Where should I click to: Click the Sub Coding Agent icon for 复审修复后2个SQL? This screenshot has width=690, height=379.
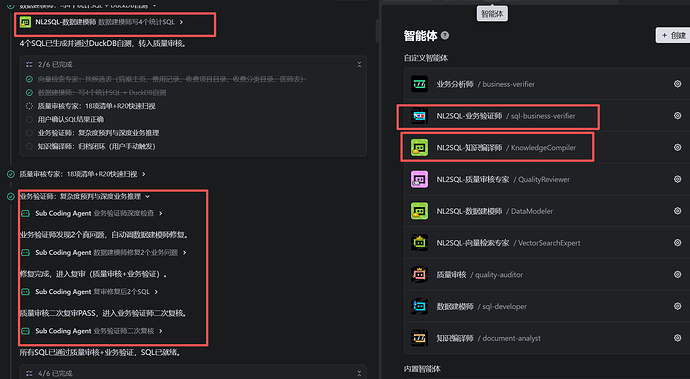26,291
